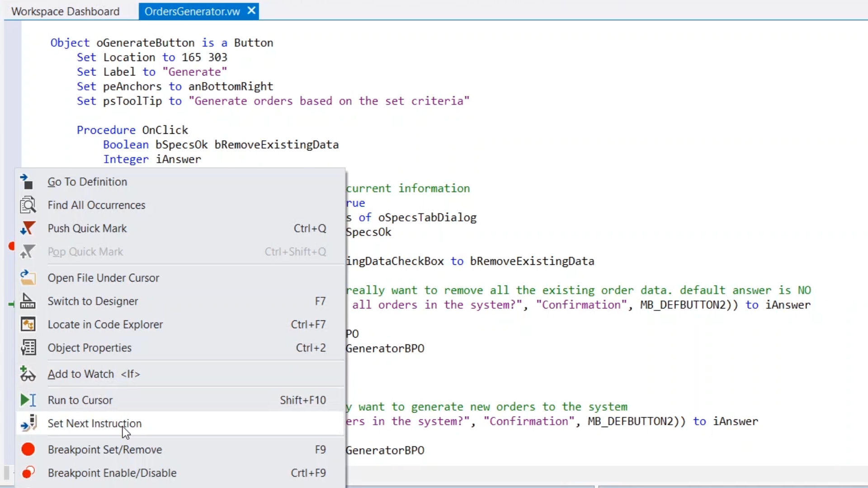The height and width of the screenshot is (488, 868).
Task: Click the Open File Under Cursor icon
Action: tap(28, 277)
